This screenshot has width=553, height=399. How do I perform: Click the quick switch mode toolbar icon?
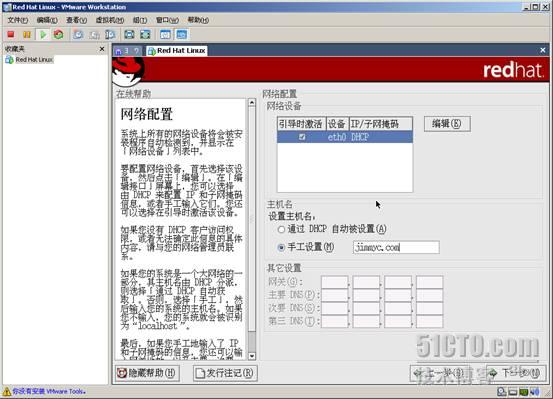[x=146, y=35]
